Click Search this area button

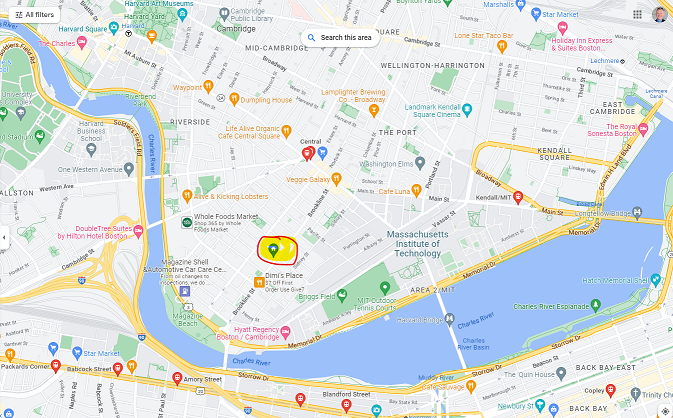[340, 38]
